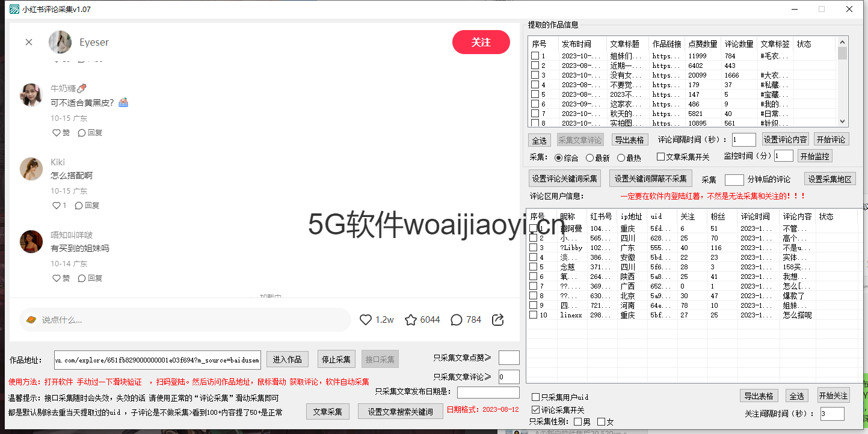Focus the 只采集文章点赞 threshold field
The image size is (868, 434).
point(509,358)
